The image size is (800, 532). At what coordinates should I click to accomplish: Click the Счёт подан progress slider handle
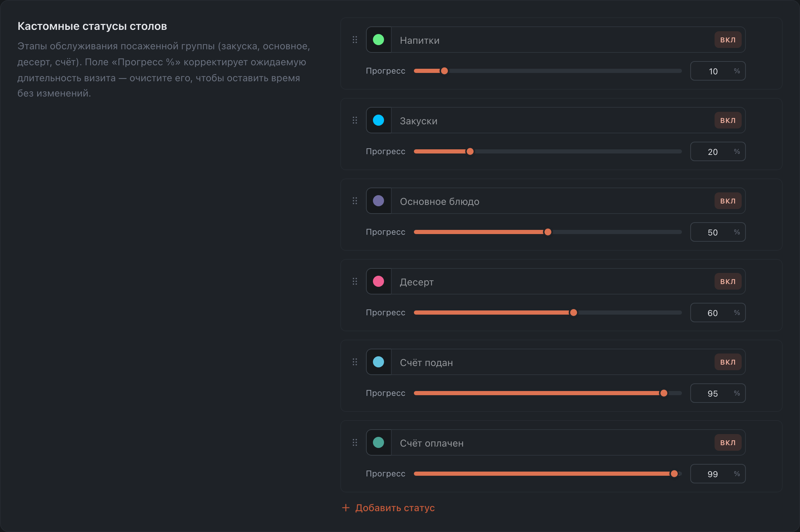[x=664, y=393]
